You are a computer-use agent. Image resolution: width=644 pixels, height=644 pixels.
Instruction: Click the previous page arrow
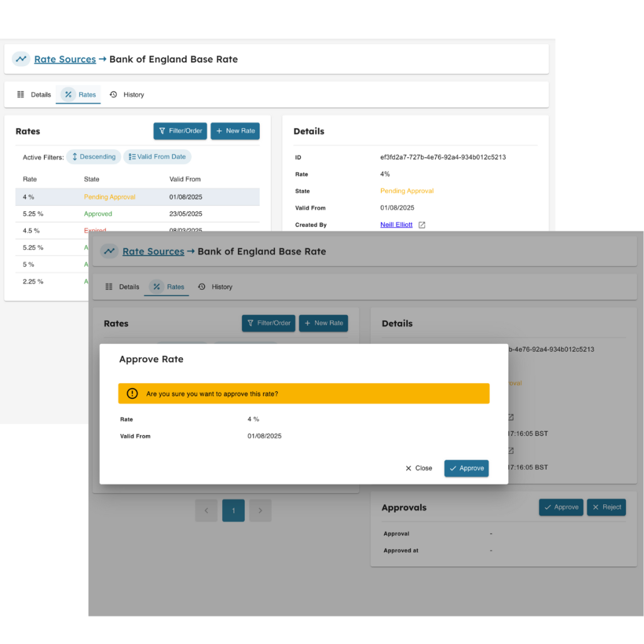206,511
